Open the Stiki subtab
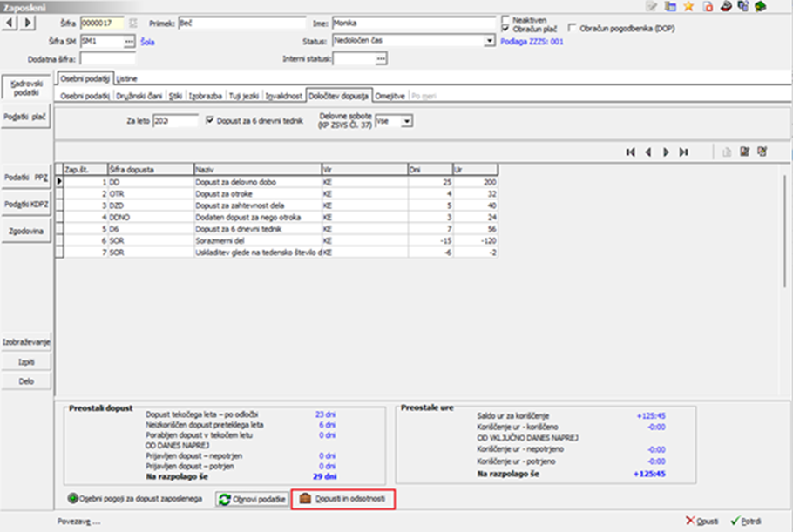This screenshot has width=793, height=532. (175, 96)
